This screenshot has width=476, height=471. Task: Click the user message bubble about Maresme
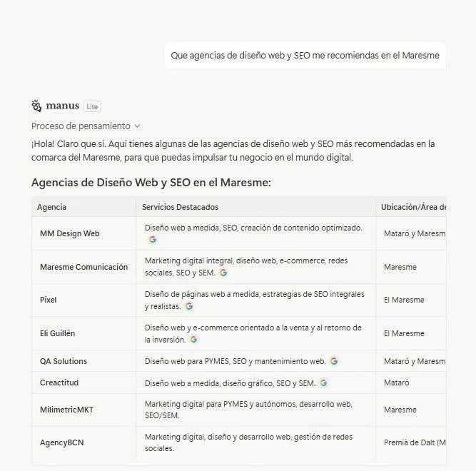click(x=305, y=55)
